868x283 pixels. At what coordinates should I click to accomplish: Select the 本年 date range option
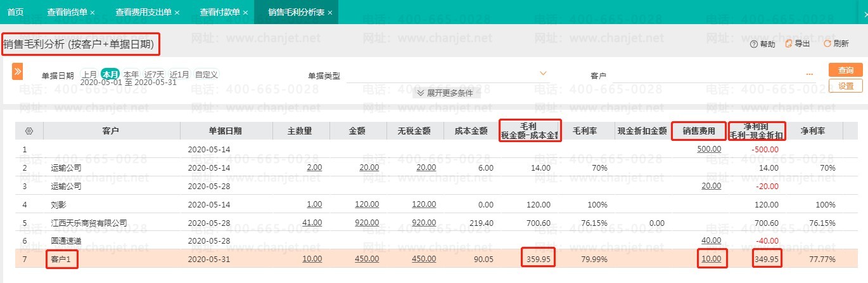131,74
